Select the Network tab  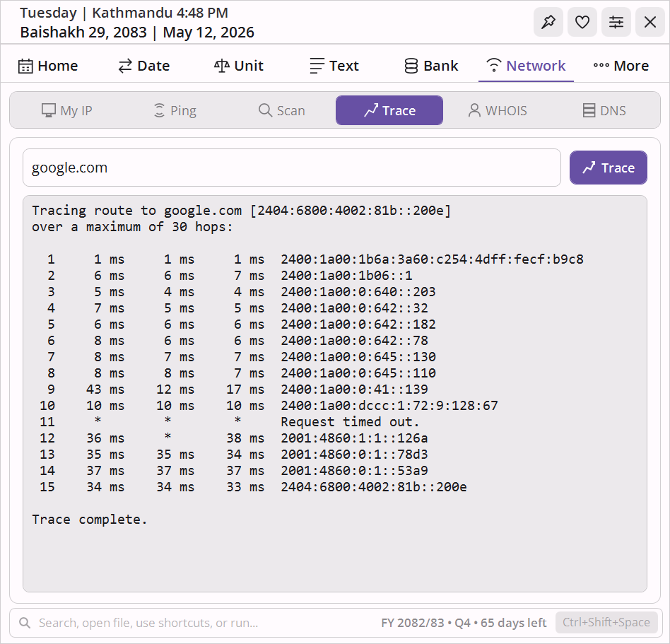coord(526,66)
